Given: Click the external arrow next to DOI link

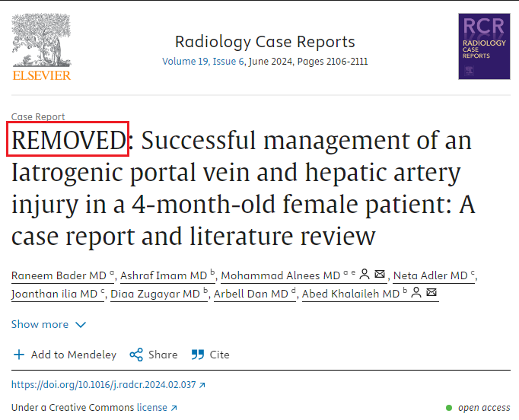Looking at the screenshot, I should 202,385.
